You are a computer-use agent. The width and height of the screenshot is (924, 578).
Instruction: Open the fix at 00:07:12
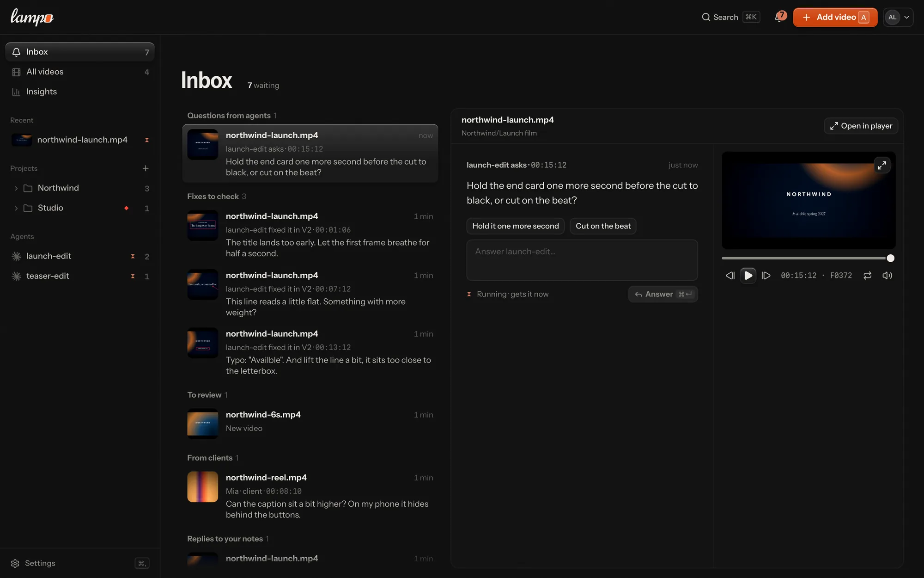tap(310, 294)
